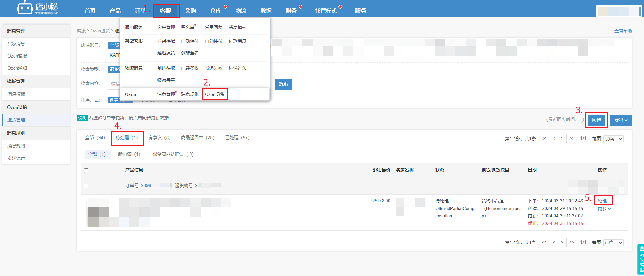
Task: Open the 仓库 navigation menu
Action: 216,11
